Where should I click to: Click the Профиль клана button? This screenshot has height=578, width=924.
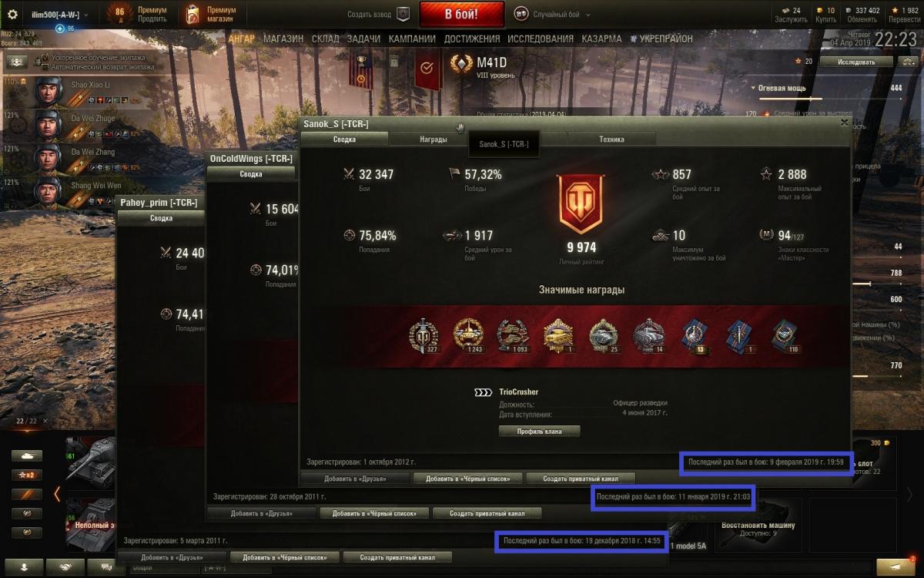click(x=540, y=432)
